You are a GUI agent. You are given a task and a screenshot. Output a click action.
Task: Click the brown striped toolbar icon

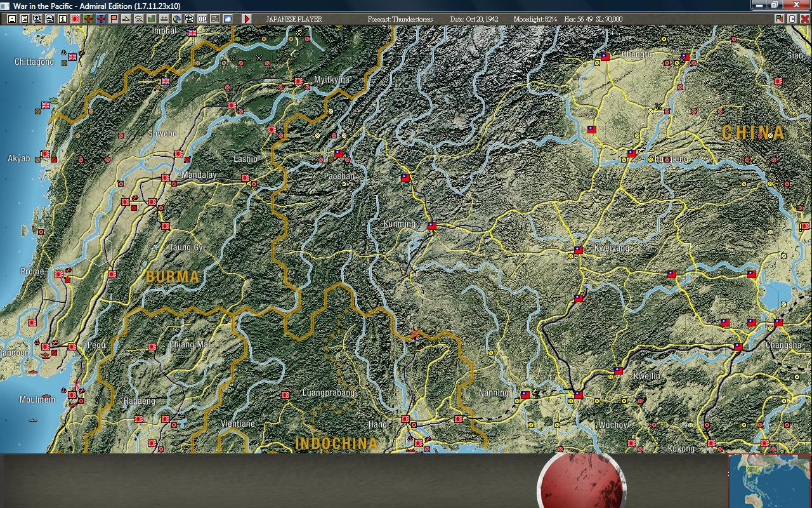[x=215, y=19]
